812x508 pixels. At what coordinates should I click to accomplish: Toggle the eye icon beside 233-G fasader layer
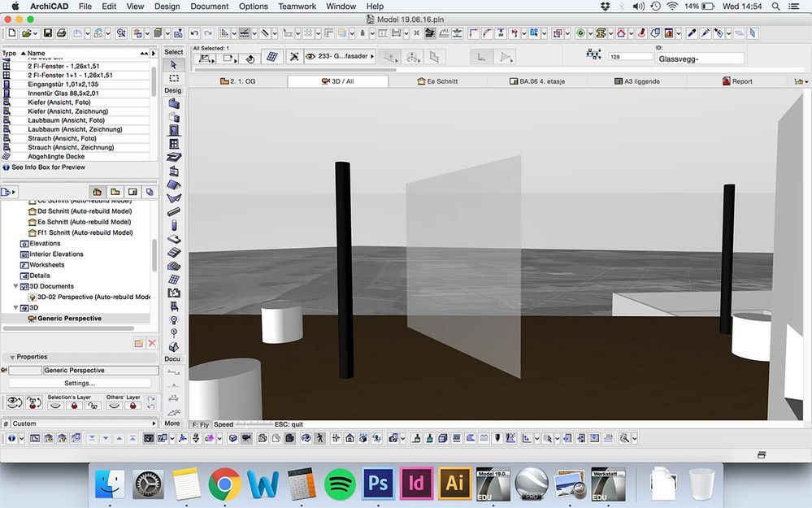point(310,56)
